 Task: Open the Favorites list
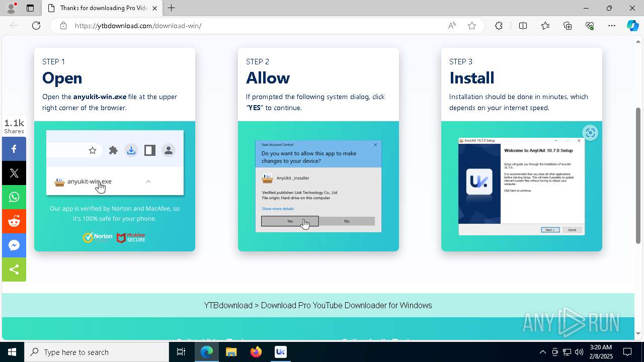545,26
